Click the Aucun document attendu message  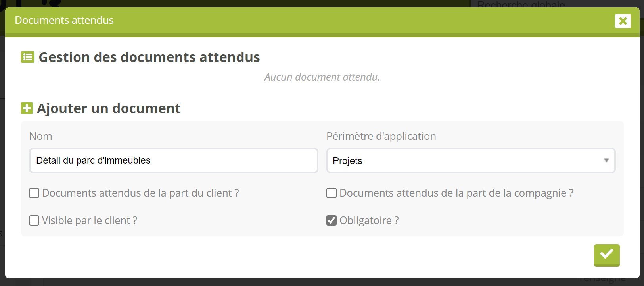tap(322, 77)
